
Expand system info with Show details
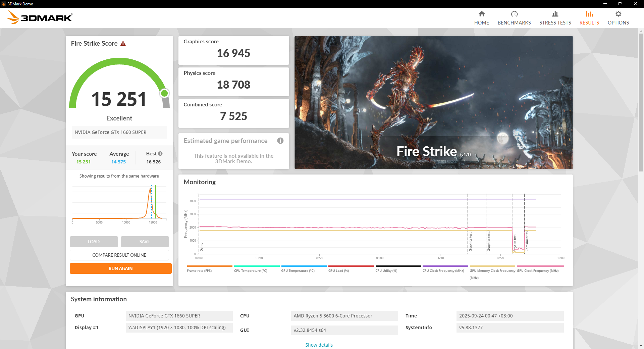319,345
